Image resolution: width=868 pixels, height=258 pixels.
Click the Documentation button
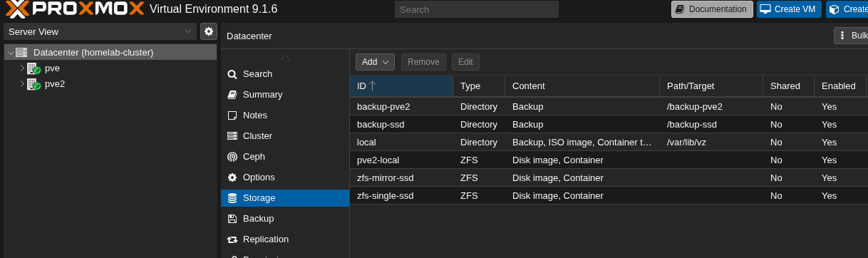712,9
